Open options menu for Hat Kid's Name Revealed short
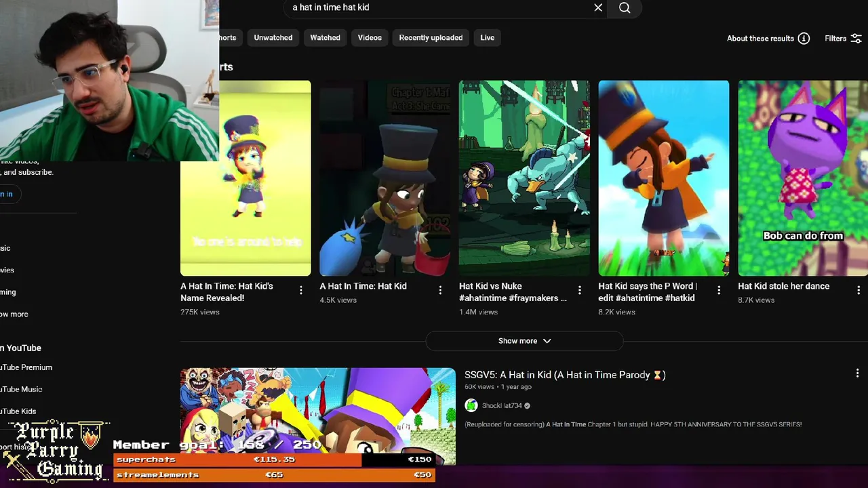This screenshot has height=488, width=868. pyautogui.click(x=301, y=290)
